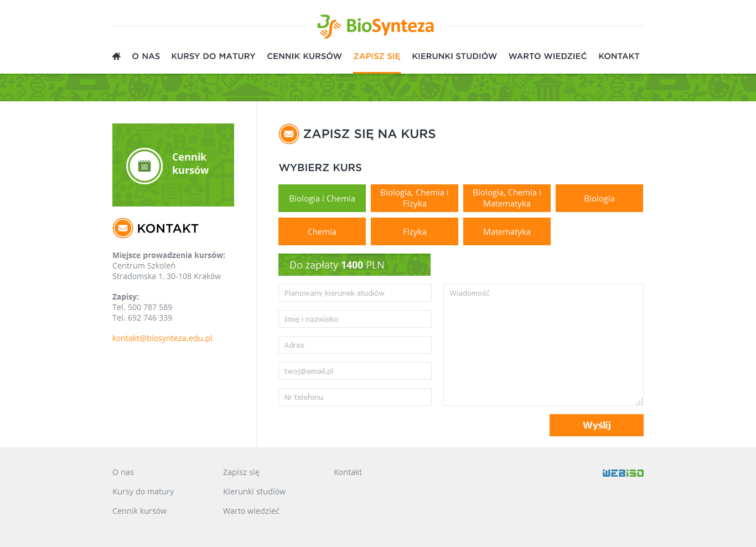Select the Matematyka course button

click(x=507, y=231)
